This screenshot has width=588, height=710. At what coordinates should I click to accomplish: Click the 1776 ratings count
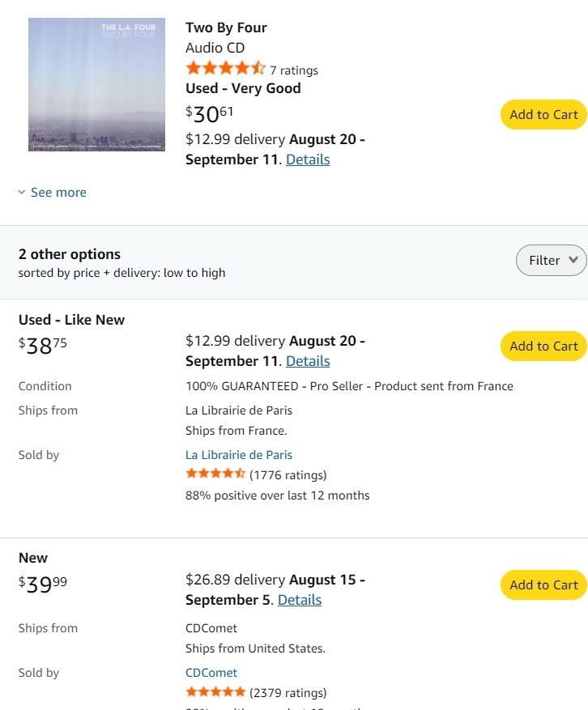pyautogui.click(x=288, y=475)
